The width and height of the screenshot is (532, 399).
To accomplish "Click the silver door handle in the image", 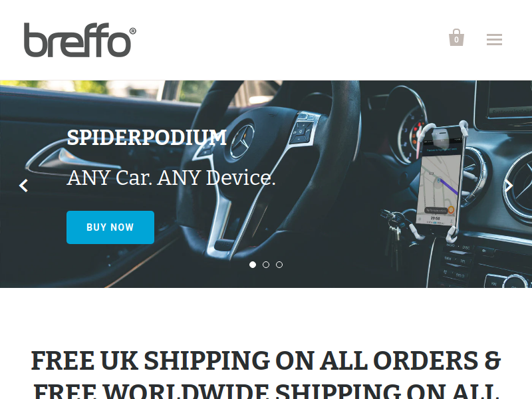I will 71,160.
